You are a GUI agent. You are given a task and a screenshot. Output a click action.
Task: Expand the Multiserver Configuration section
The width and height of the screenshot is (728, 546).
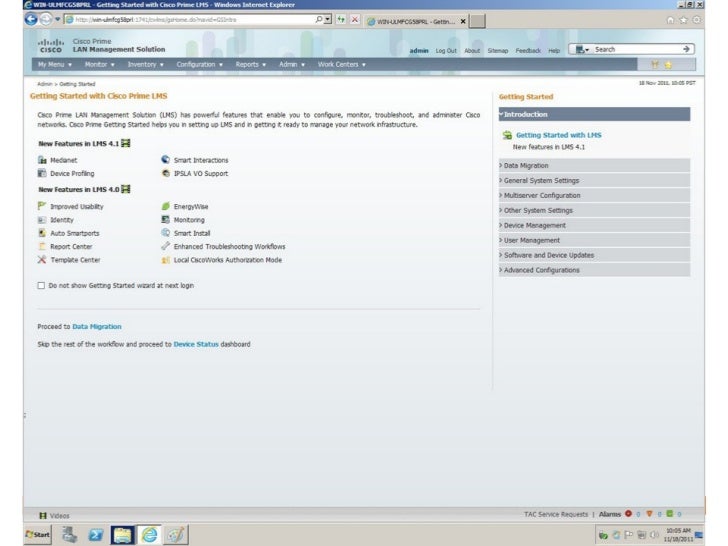594,195
